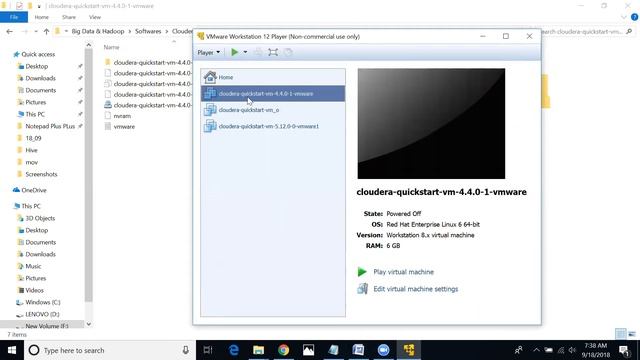Click the virtual machine settings icon
The height and width of the screenshot is (360, 640).
pyautogui.click(x=362, y=289)
